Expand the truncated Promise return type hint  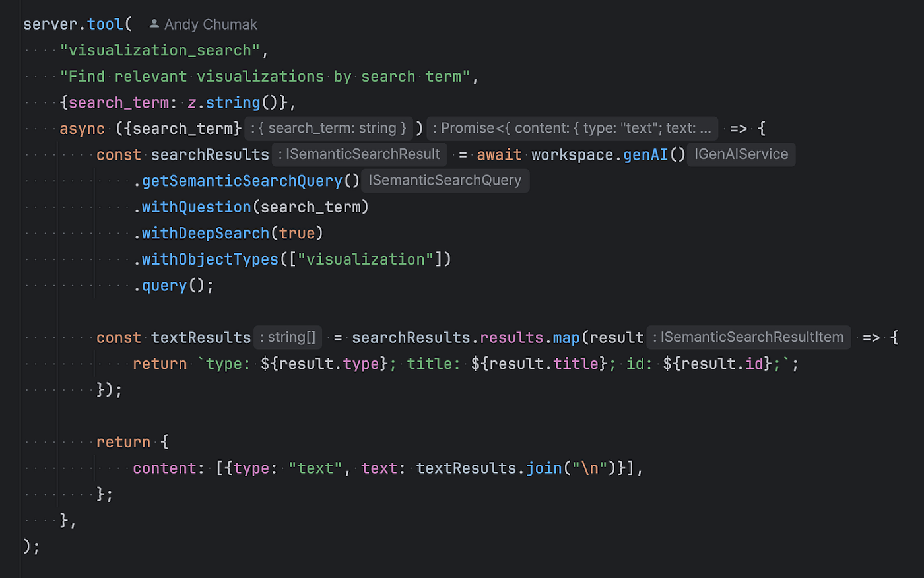pyautogui.click(x=572, y=128)
